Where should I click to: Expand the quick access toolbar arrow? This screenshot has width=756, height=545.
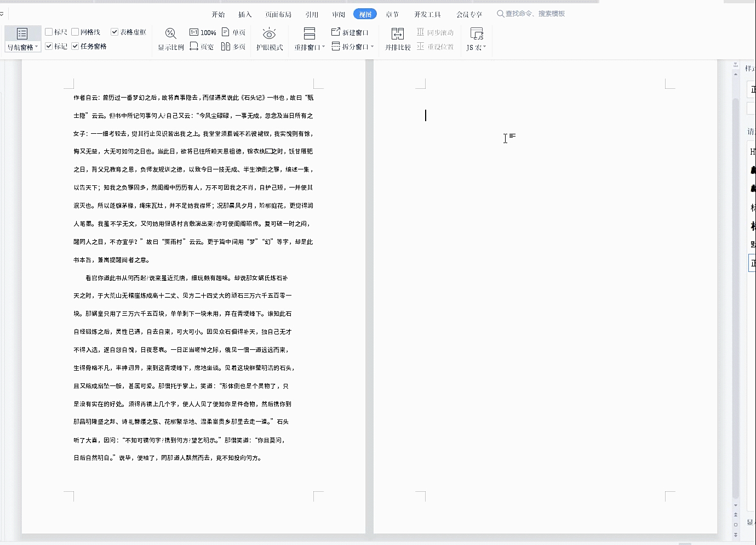click(x=2, y=14)
